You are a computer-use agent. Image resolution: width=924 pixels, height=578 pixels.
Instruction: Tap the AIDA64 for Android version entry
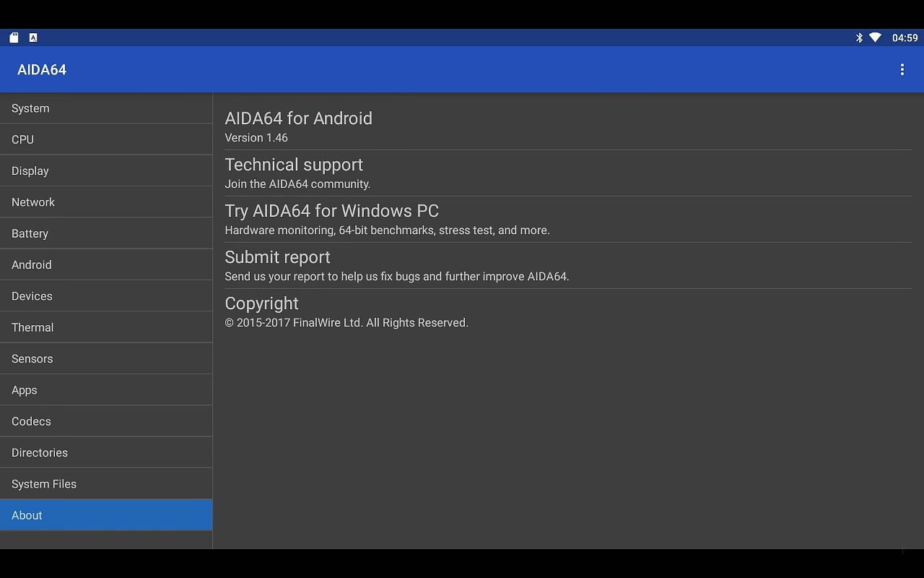coord(568,127)
